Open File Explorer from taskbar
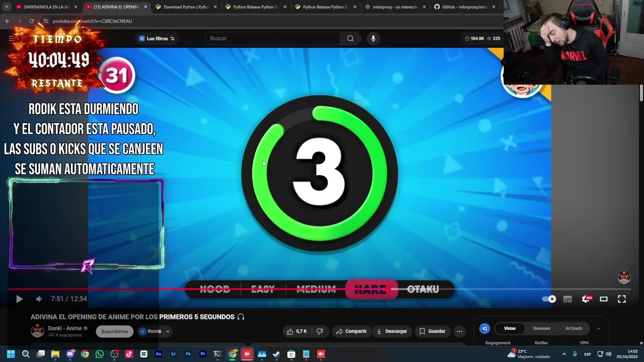 pos(55,354)
